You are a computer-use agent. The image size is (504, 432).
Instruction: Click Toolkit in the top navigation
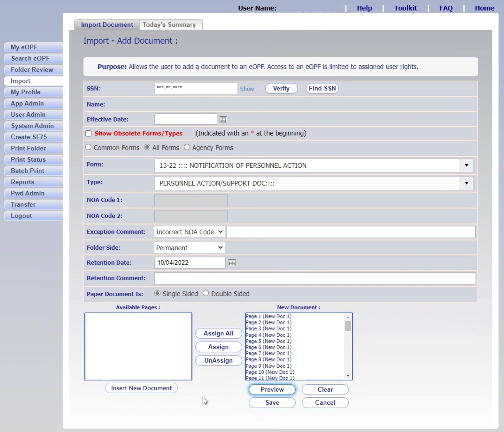pyautogui.click(x=405, y=8)
